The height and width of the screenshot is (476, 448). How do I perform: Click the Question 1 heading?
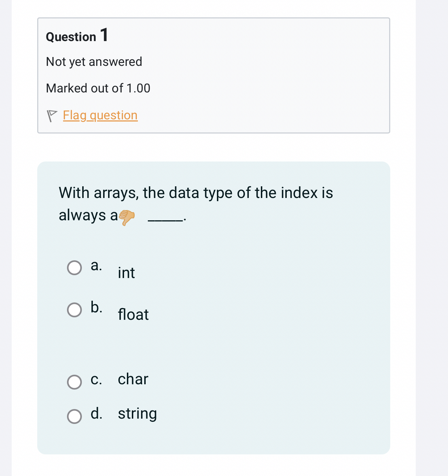pyautogui.click(x=77, y=36)
